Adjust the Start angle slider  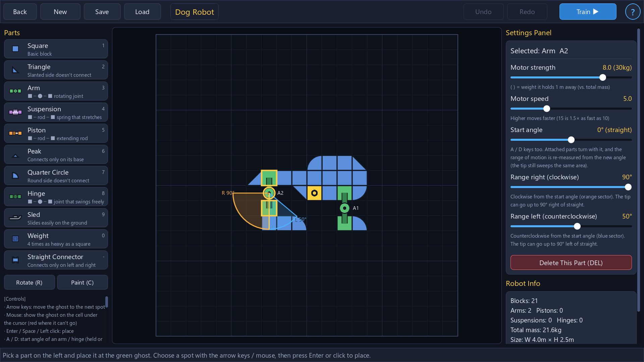pyautogui.click(x=571, y=140)
